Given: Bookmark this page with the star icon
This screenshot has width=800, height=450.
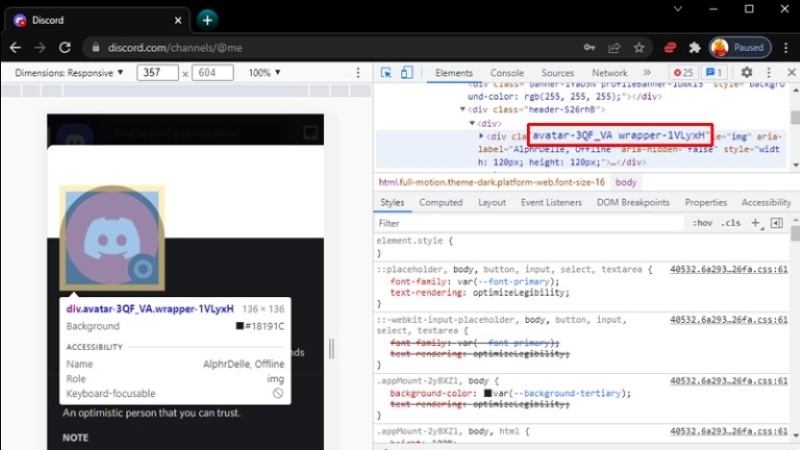Looking at the screenshot, I should (x=639, y=47).
